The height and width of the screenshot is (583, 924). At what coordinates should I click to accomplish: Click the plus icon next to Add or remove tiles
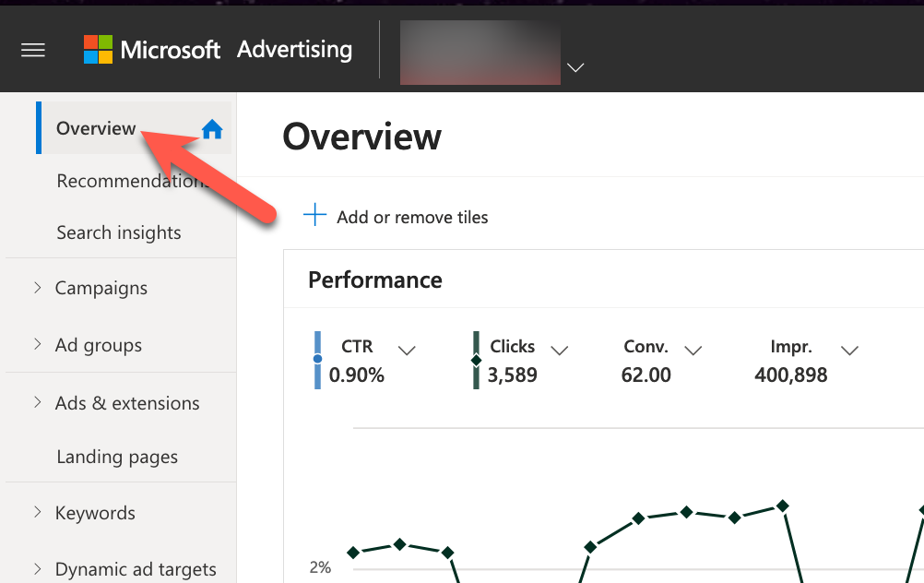[x=314, y=216]
